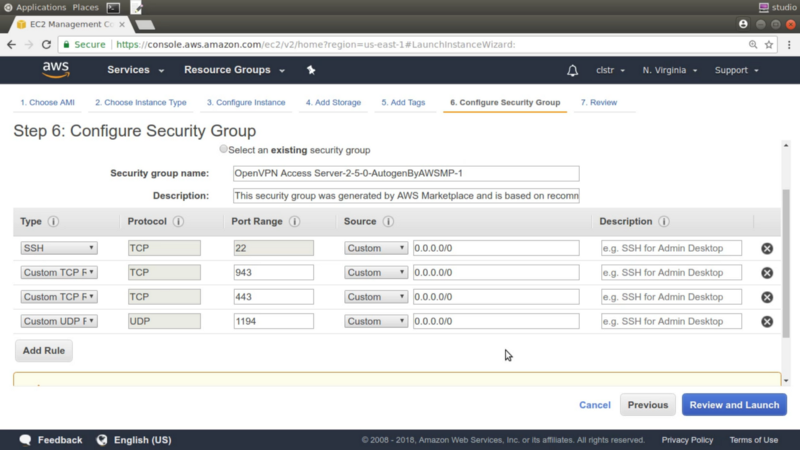Viewport: 800px width, 450px height.
Task: Show info icon next to Source header
Action: pyautogui.click(x=388, y=221)
